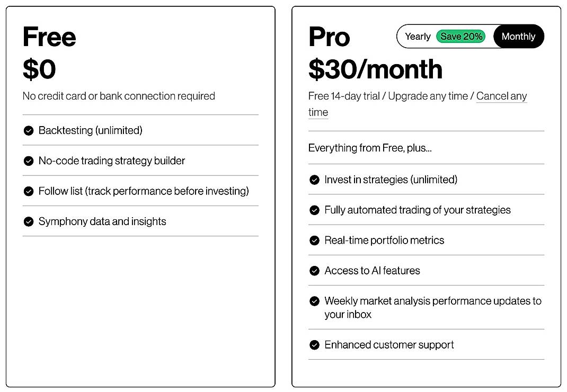This screenshot has height=392, width=567.
Task: Click the checkmark beside No-code trading strategy builder
Action: (x=29, y=161)
